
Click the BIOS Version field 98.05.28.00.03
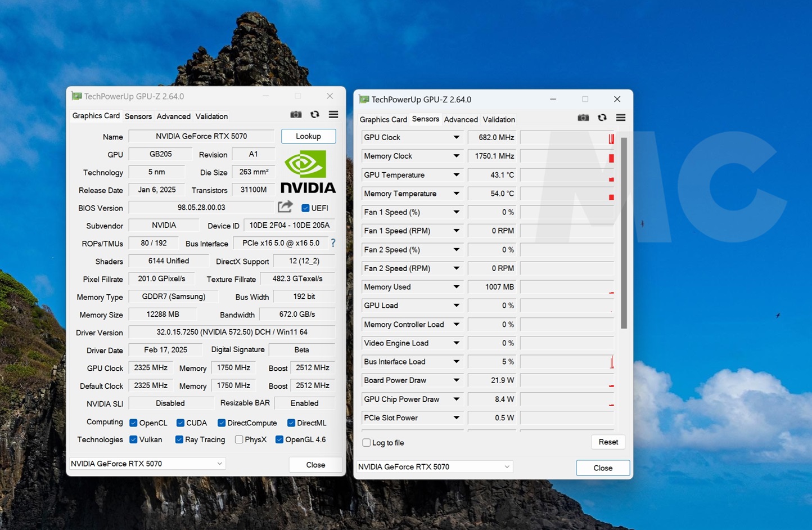201,208
